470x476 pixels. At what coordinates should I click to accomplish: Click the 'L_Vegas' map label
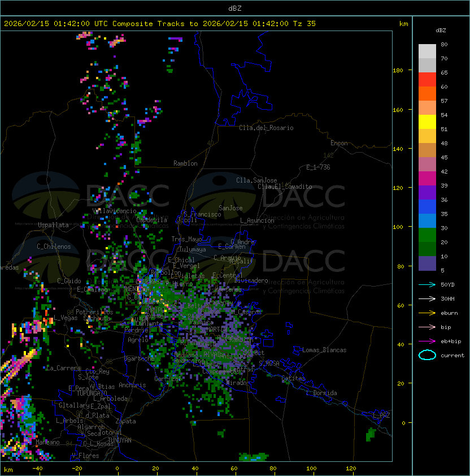[66, 318]
